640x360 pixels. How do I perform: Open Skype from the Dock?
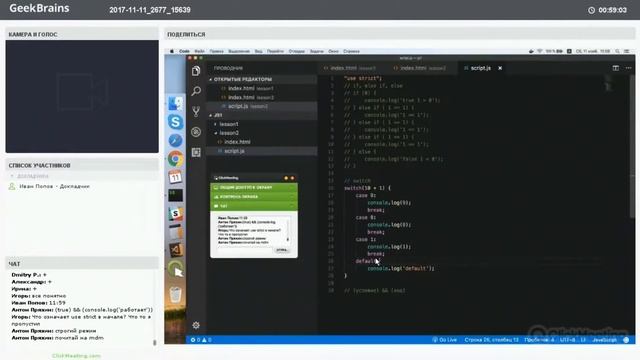(176, 122)
